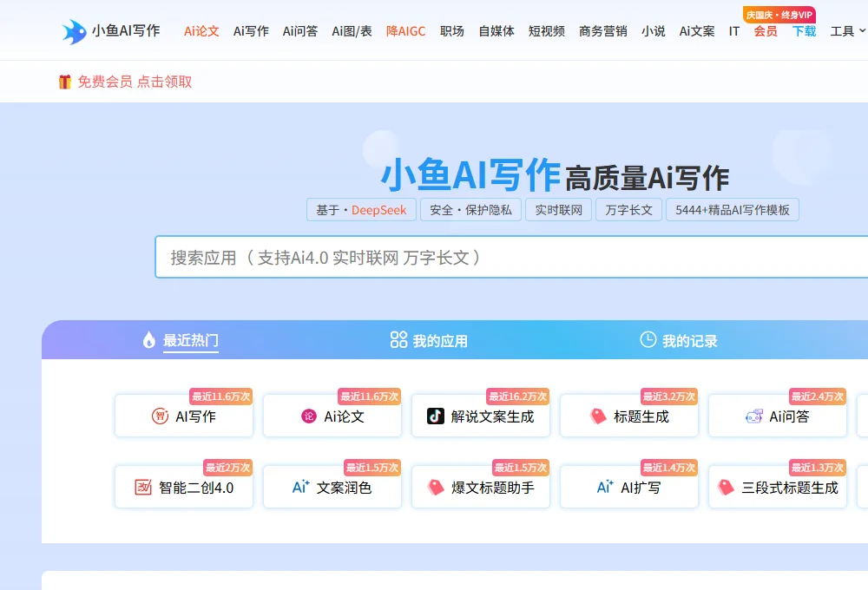Open the 爆文标题助手 app card
The height and width of the screenshot is (590, 868).
click(x=481, y=487)
